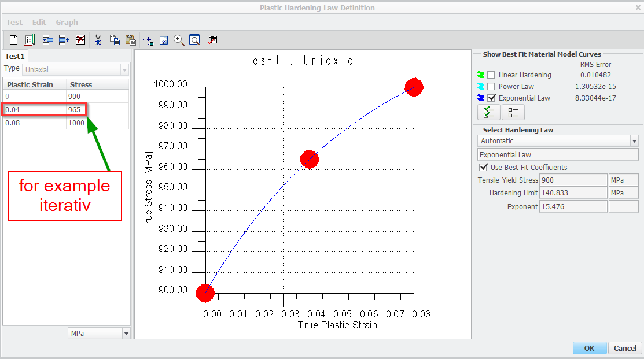Click the Cancel button

pos(625,348)
